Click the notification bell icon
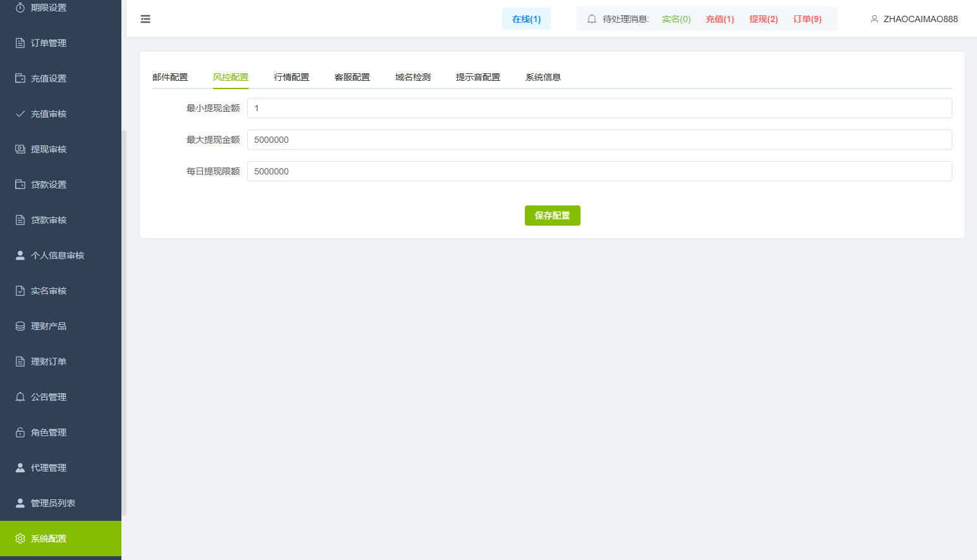This screenshot has height=560, width=977. click(x=592, y=19)
